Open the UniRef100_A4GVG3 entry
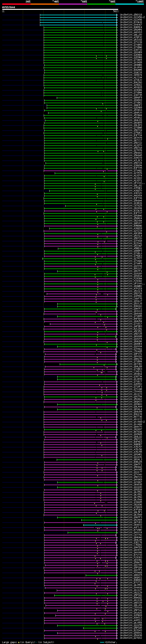The image size is (146, 644). [x=131, y=32]
